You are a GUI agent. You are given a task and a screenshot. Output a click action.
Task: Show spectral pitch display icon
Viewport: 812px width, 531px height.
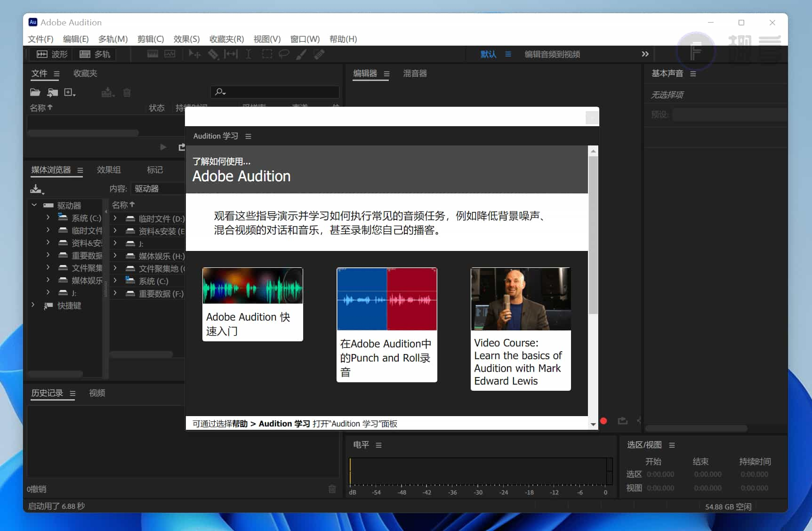click(170, 54)
